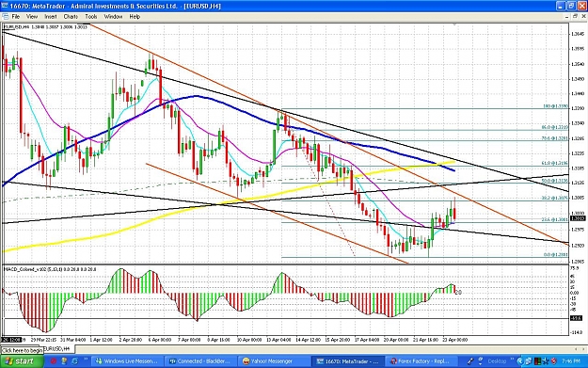Minimize the inner chart window
This screenshot has width=588, height=368.
point(567,17)
